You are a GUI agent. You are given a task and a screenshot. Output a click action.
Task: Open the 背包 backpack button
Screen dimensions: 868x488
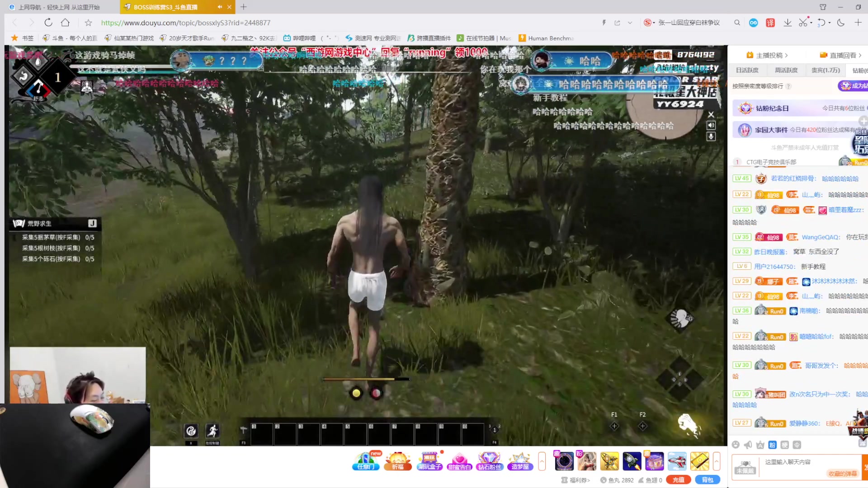pyautogui.click(x=708, y=480)
